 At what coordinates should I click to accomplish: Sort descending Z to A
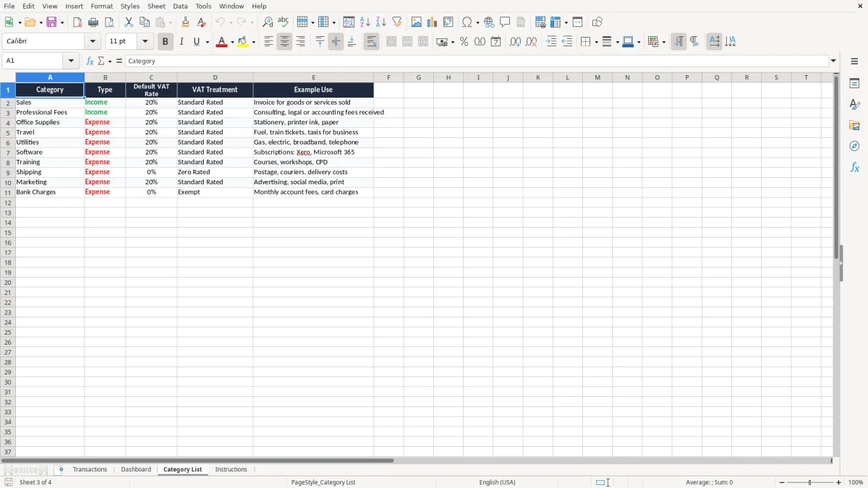[x=381, y=22]
